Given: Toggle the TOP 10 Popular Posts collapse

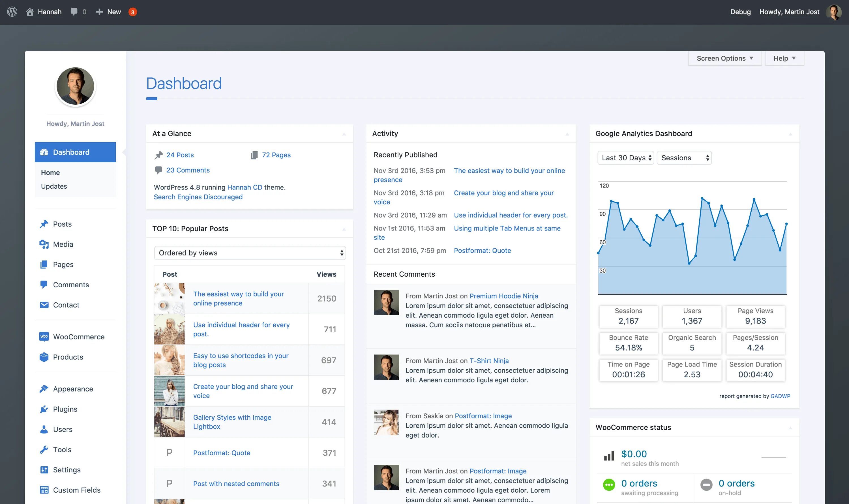Looking at the screenshot, I should pos(345,229).
